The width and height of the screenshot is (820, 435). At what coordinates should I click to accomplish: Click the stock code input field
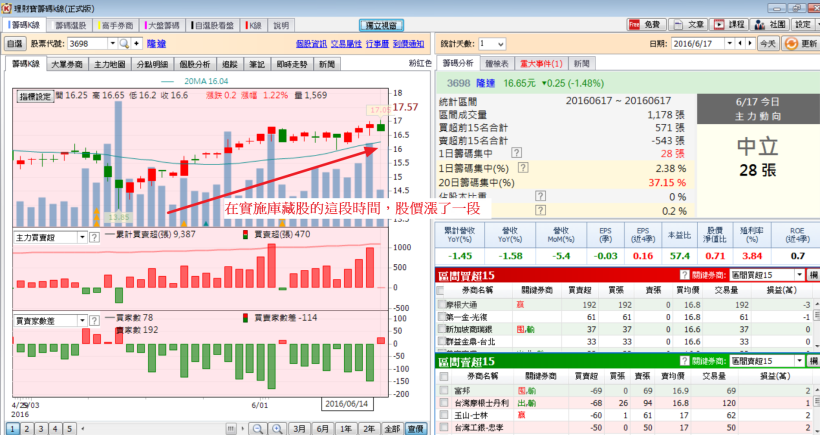pos(87,44)
